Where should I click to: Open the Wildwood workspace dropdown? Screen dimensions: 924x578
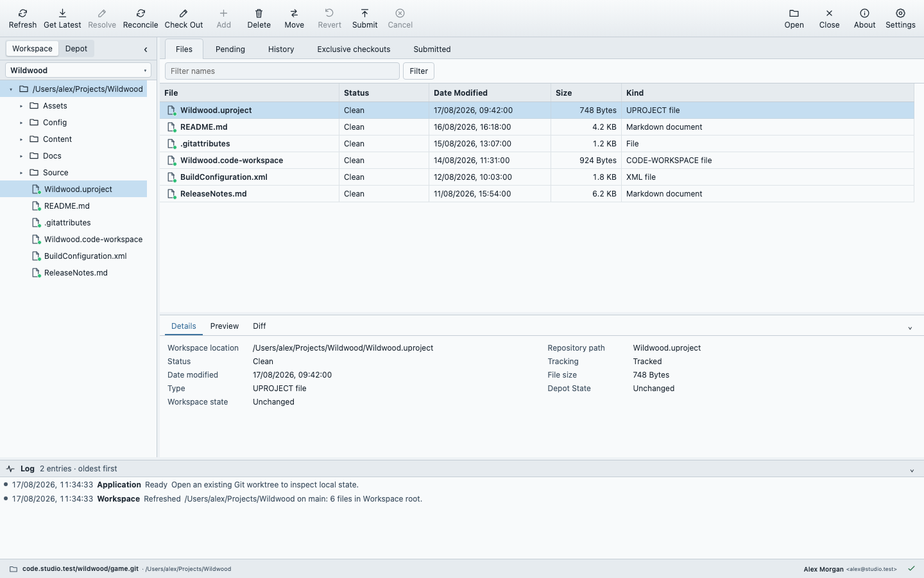pyautogui.click(x=78, y=71)
